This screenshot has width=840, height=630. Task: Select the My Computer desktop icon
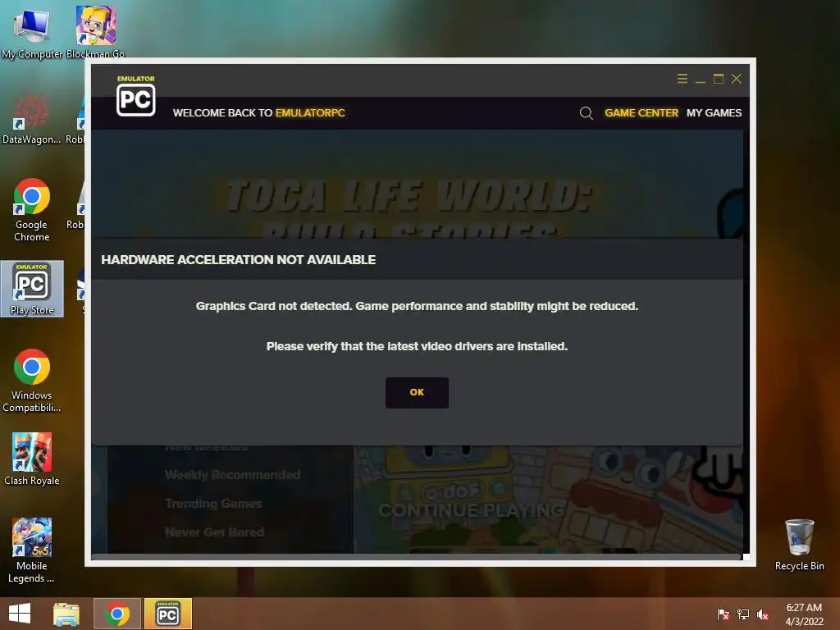point(32,33)
